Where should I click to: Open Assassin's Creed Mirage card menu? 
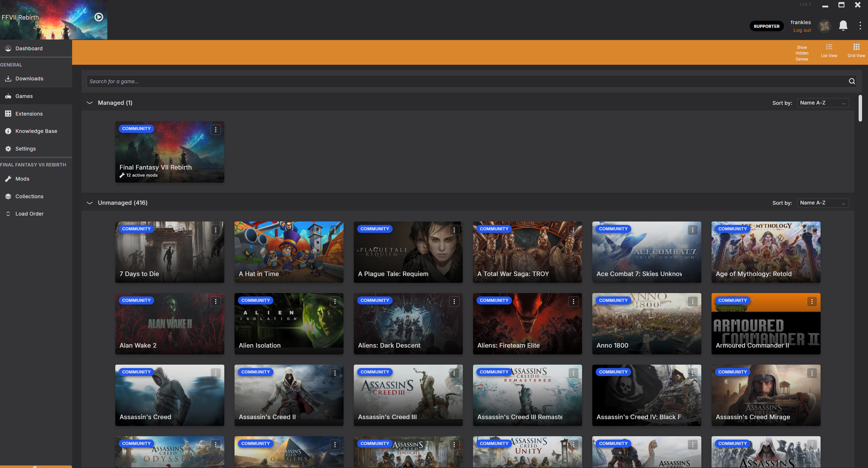(812, 373)
